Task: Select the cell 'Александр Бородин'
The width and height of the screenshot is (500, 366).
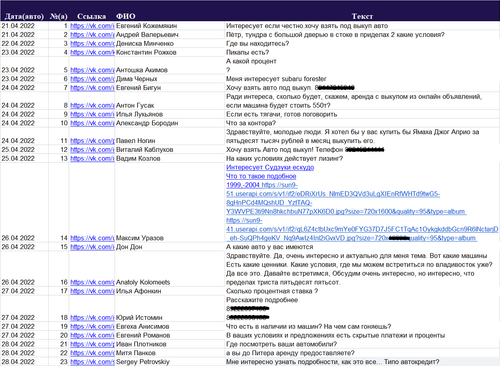Action: pyautogui.click(x=147, y=123)
